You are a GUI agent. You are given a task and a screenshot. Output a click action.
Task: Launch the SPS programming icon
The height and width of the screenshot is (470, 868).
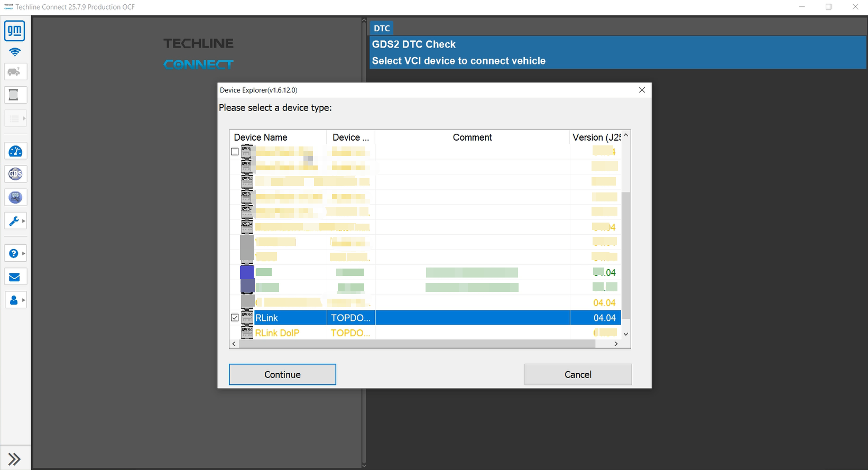point(15,197)
